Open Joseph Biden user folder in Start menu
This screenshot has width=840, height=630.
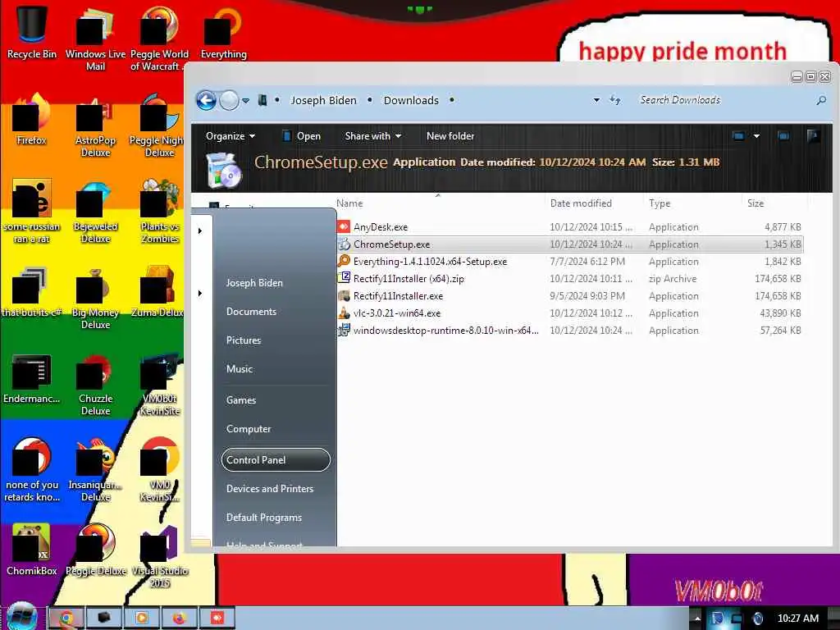[254, 283]
